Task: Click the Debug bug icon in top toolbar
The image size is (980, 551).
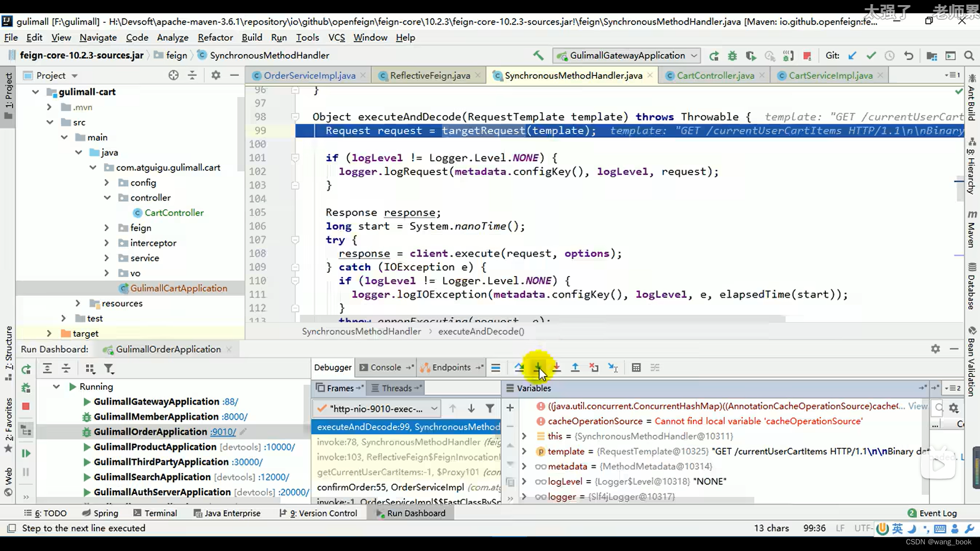Action: pyautogui.click(x=732, y=56)
